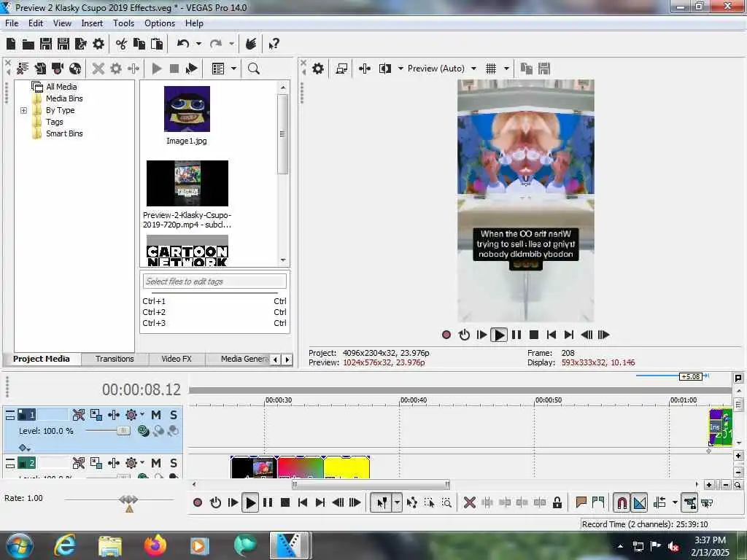Select the Media Bins folder
Screen dimensions: 747x560
[64, 98]
